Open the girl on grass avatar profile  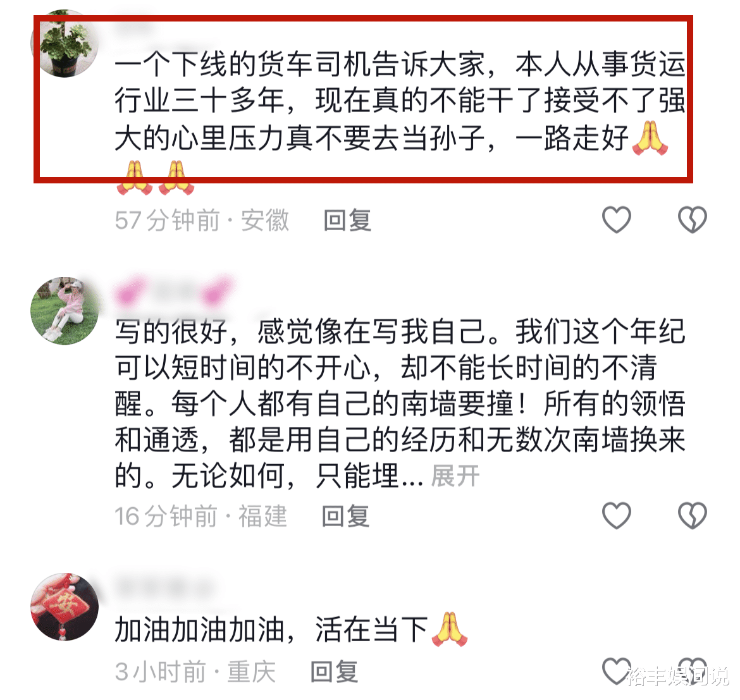(65, 311)
